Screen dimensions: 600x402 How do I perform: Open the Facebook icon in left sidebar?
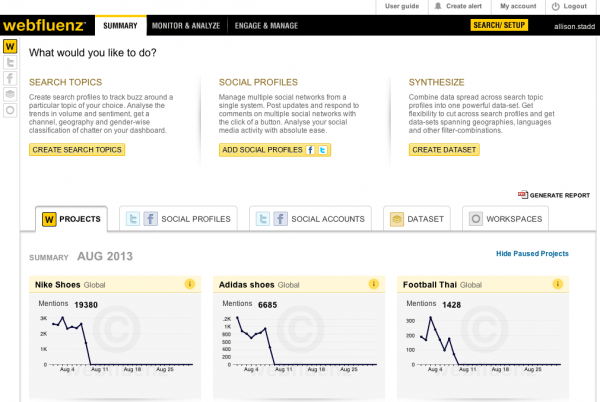(10, 78)
